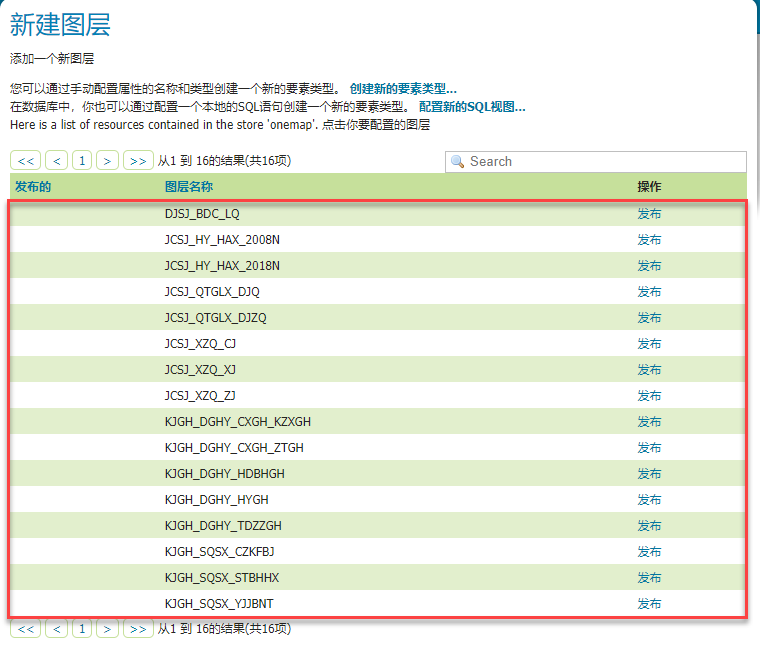Open the 配置新的SQL视图 link
This screenshot has height=650, width=760.
tap(472, 107)
